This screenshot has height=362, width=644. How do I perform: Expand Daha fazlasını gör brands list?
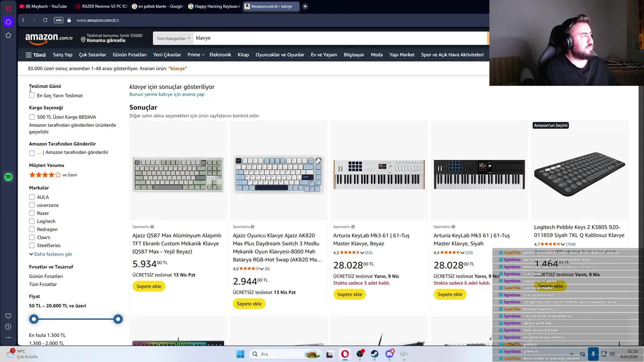pos(51,254)
